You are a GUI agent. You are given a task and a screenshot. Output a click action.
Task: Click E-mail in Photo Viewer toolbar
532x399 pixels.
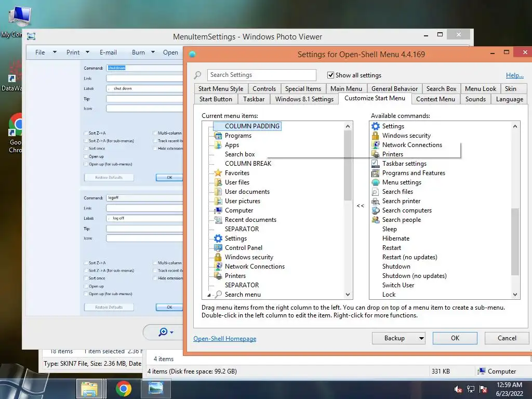(108, 52)
